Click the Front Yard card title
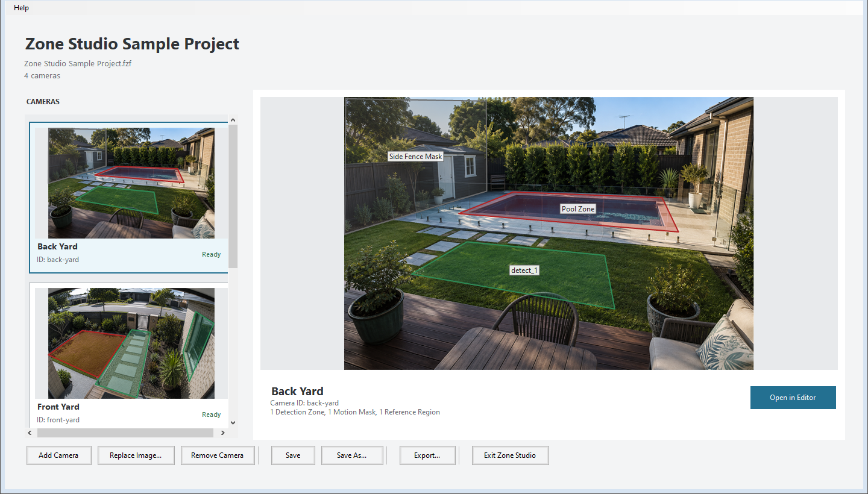The height and width of the screenshot is (494, 868). [58, 407]
